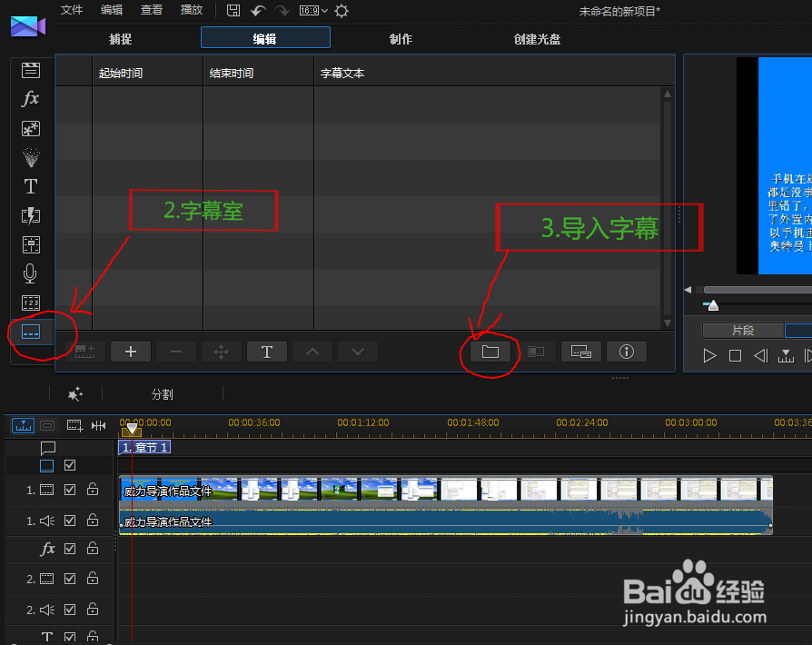Toggle fx track checkbox
The height and width of the screenshot is (645, 812).
(x=70, y=548)
